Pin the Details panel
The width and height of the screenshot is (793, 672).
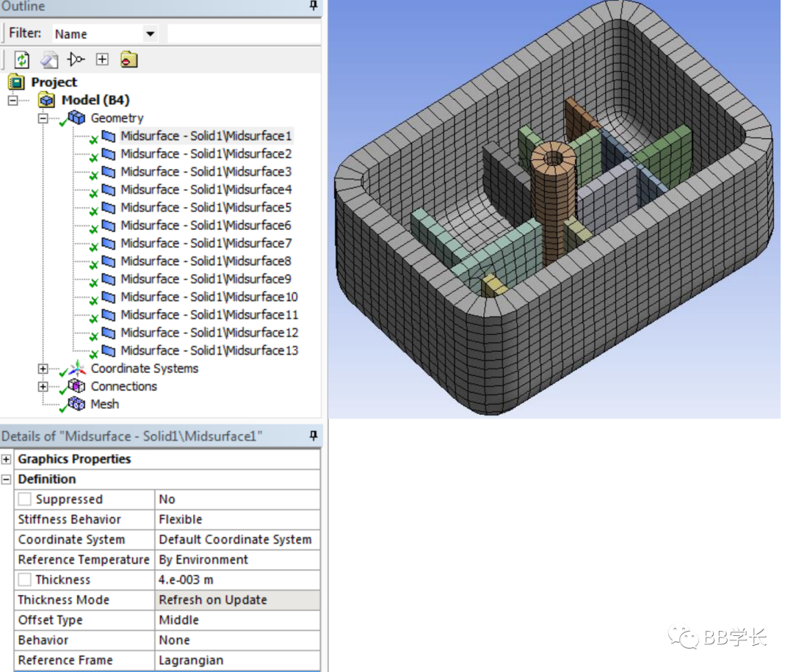point(314,436)
